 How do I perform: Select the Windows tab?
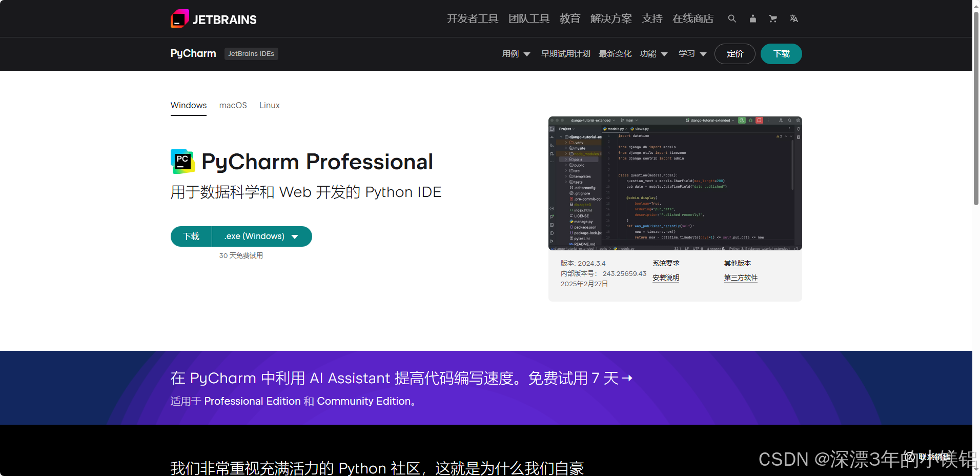pos(189,105)
